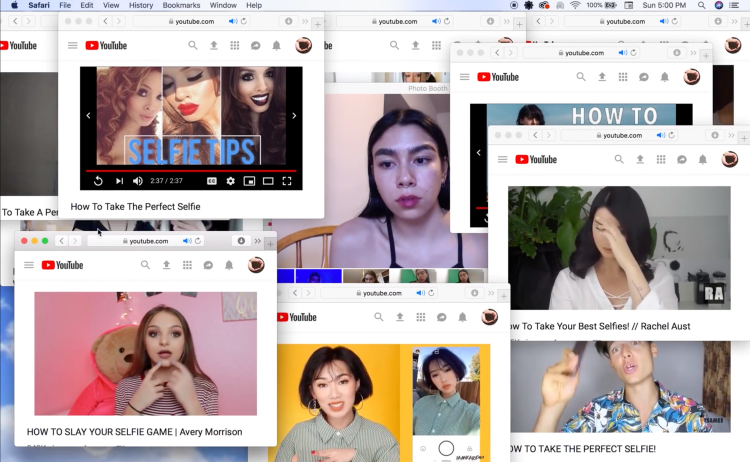Mute volume in Selfie Tips video player

138,181
